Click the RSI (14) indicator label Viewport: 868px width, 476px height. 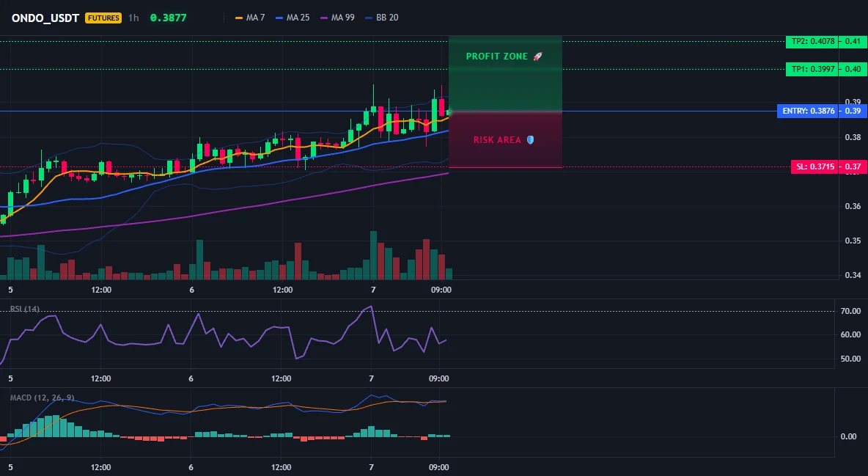click(x=25, y=309)
